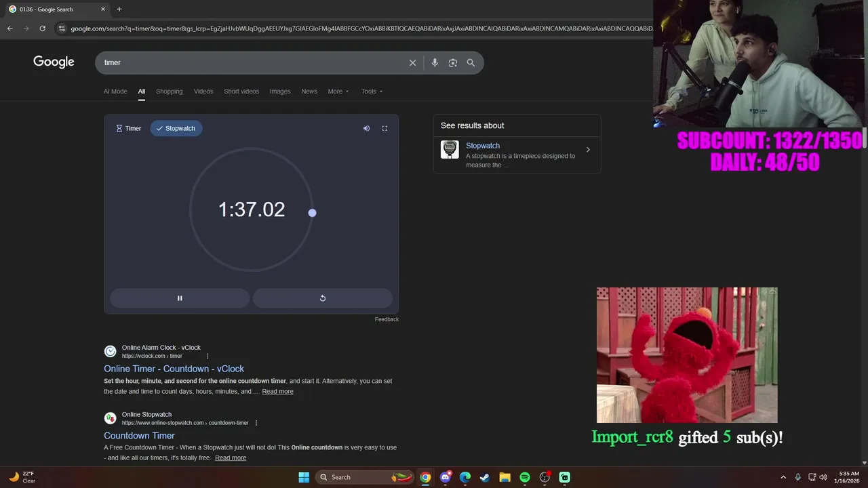Viewport: 868px width, 488px height.
Task: Expand the More dropdown
Action: (338, 91)
